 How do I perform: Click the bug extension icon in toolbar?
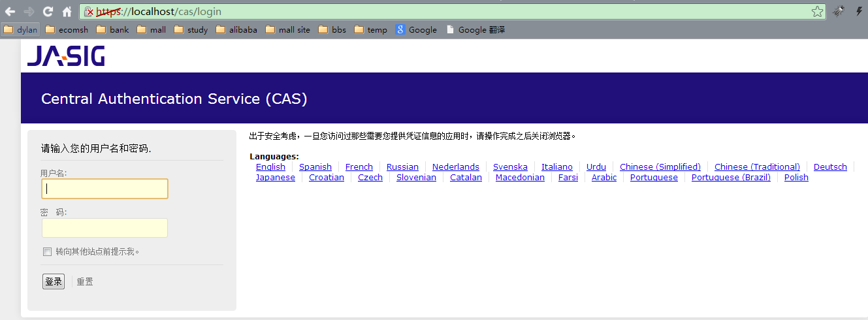tap(838, 12)
